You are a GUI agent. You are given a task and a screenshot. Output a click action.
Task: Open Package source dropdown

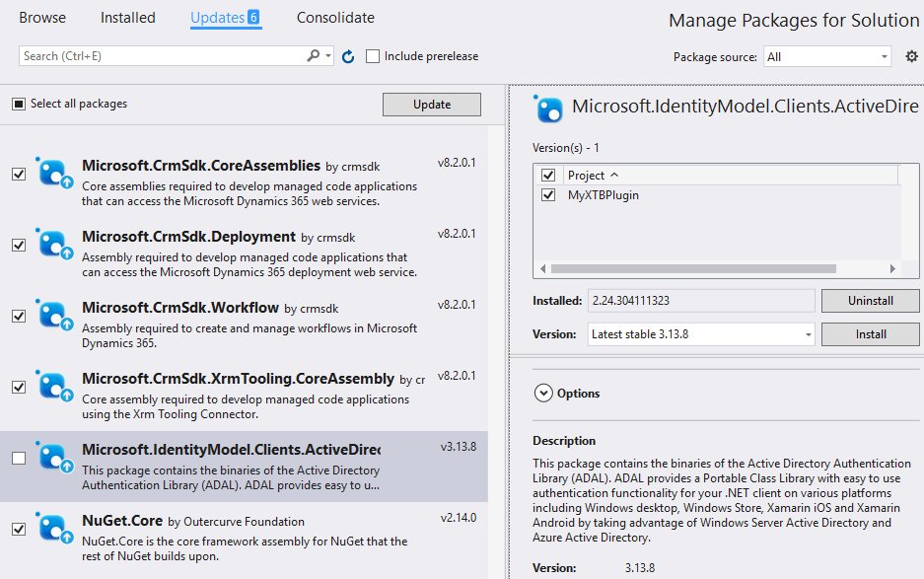827,56
